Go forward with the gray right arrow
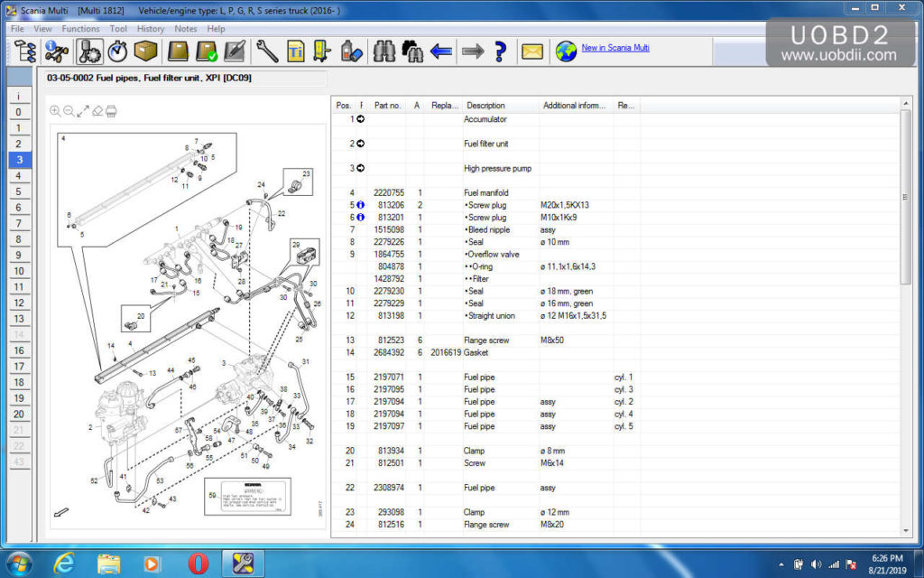Image resolution: width=924 pixels, height=578 pixels. coord(473,51)
